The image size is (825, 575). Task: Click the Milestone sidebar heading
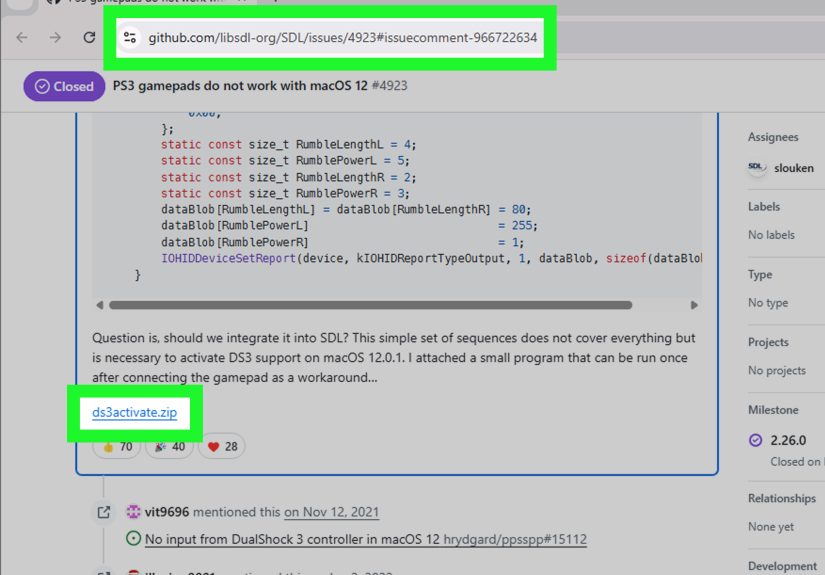(773, 410)
